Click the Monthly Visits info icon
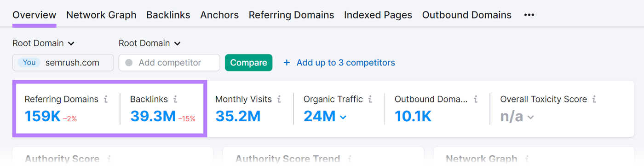The image size is (644, 166). (x=279, y=99)
